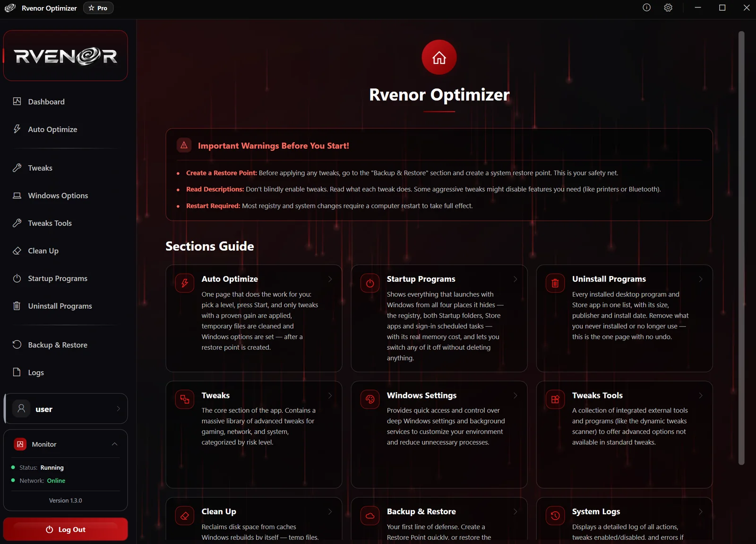Screen dimensions: 756x544
Task: Open settings gear in title bar
Action: 668,8
